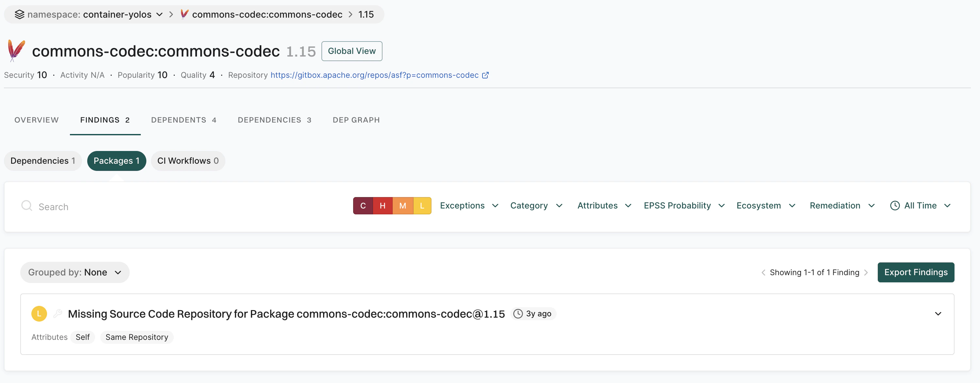Toggle the Medium severity filter
The height and width of the screenshot is (383, 980).
402,206
